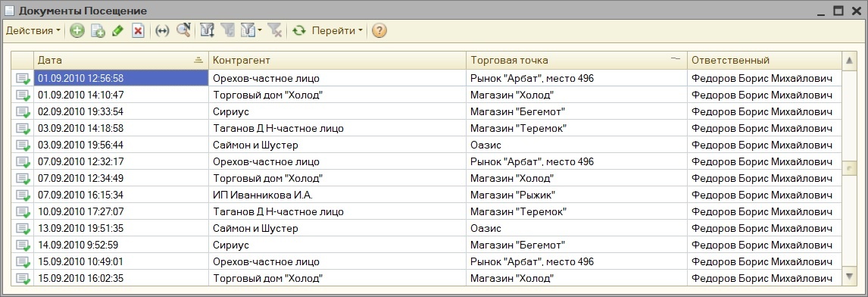Click the filter and sort settings icon
The width and height of the screenshot is (868, 297).
[207, 31]
